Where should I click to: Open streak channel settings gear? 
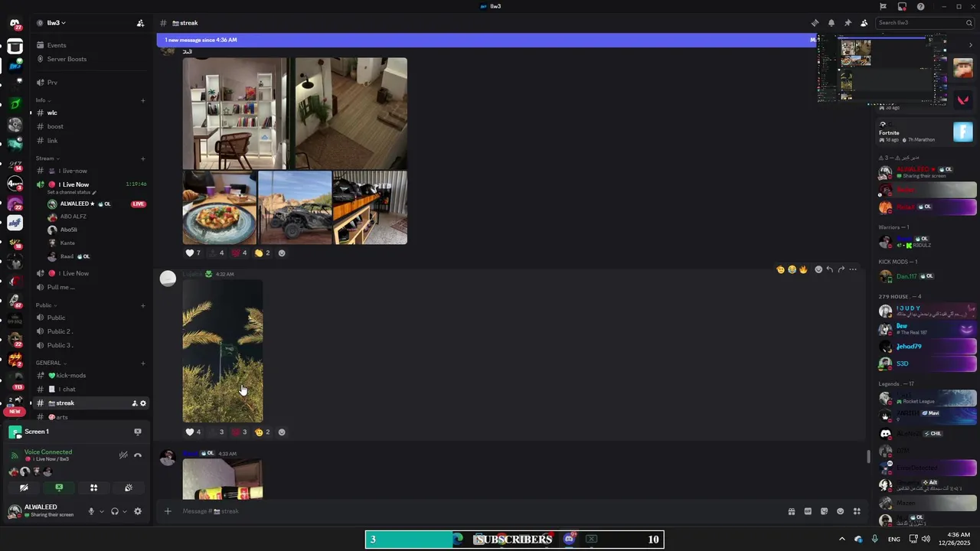click(x=142, y=403)
